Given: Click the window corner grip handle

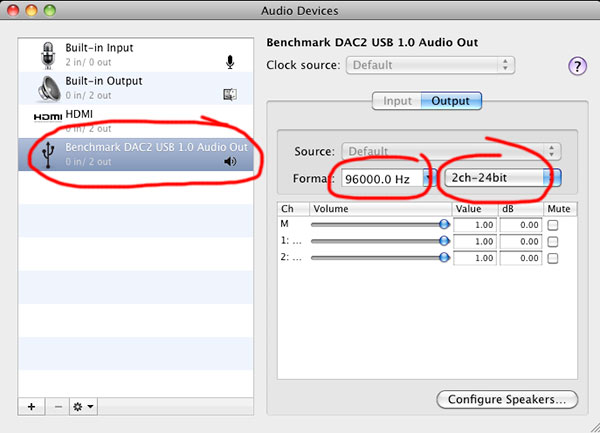Looking at the screenshot, I should coord(594,428).
